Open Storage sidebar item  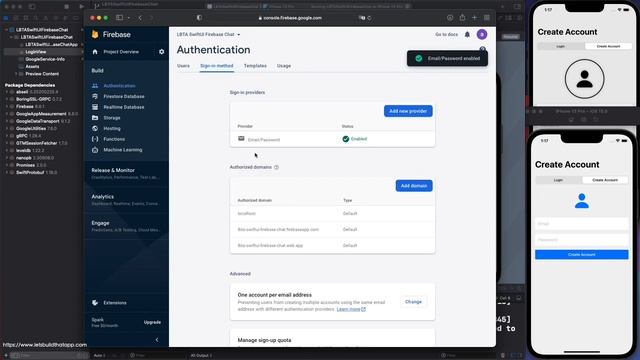coord(111,118)
